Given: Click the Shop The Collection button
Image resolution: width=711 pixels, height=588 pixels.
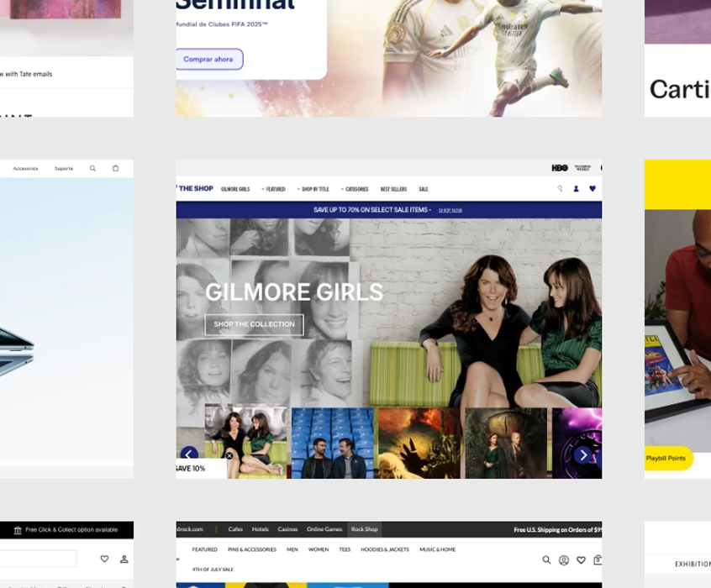Looking at the screenshot, I should pos(254,324).
